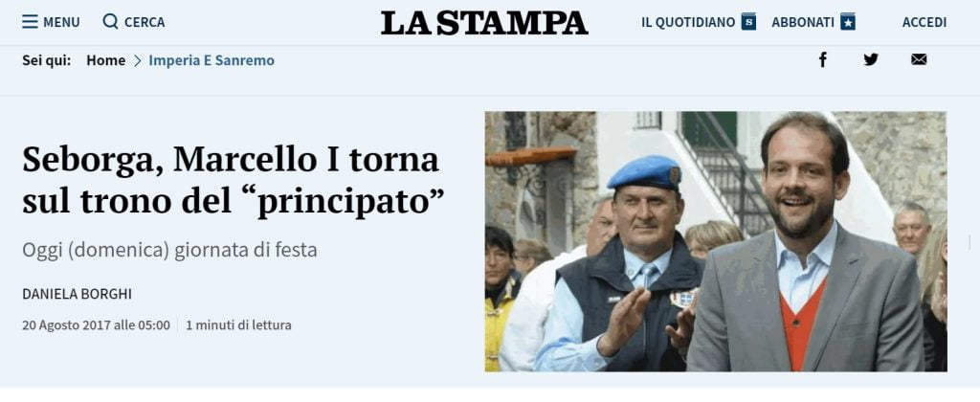Open the hamburger menu icon
980x402 pixels.
(x=30, y=22)
